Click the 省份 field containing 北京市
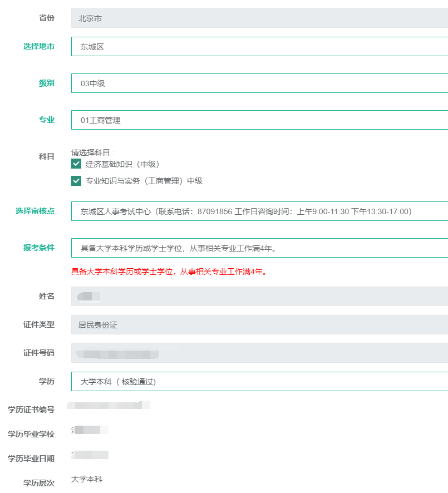 [x=259, y=18]
